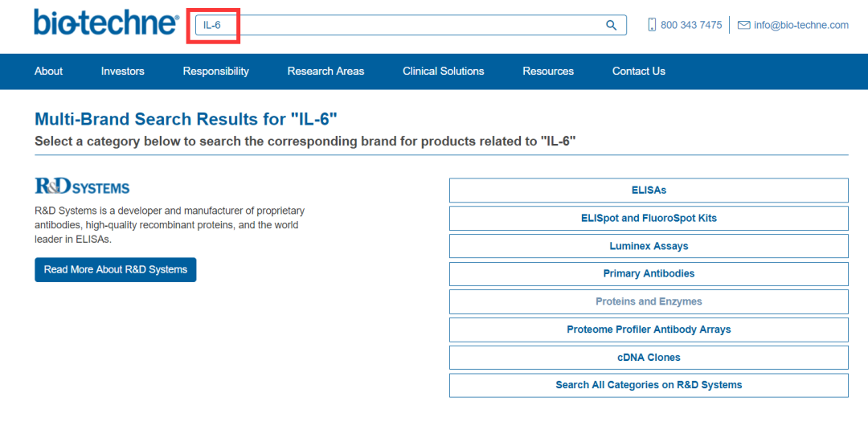
Task: Open the About menu
Action: point(48,72)
